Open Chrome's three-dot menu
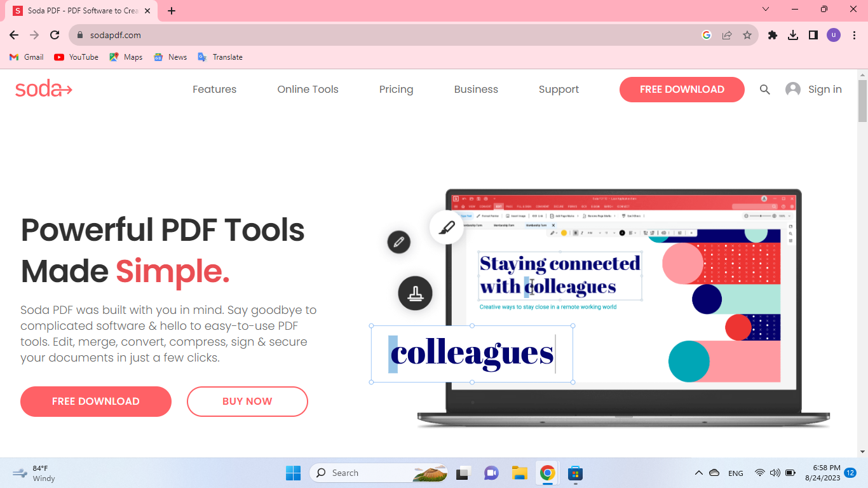 (x=854, y=35)
